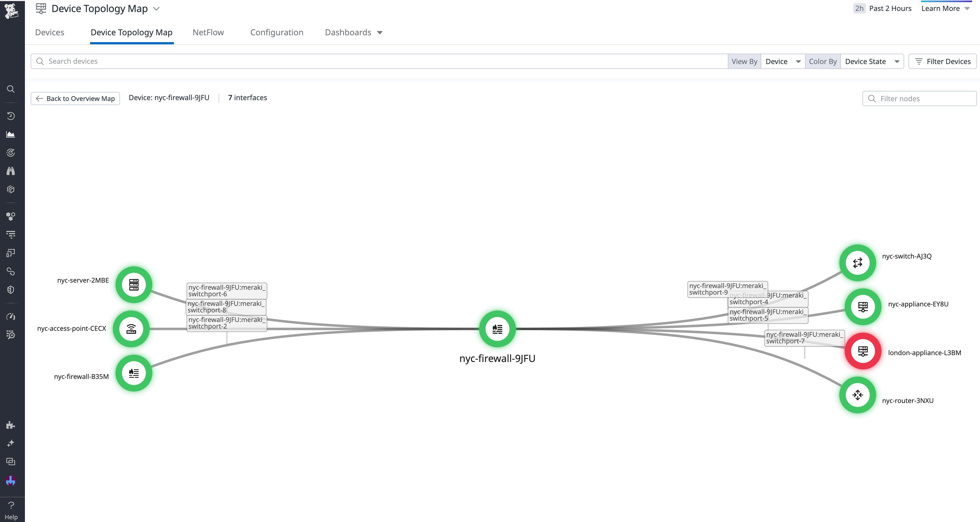Image resolution: width=980 pixels, height=522 pixels.
Task: Click the nyc-server-2MBE server node
Action: click(134, 284)
